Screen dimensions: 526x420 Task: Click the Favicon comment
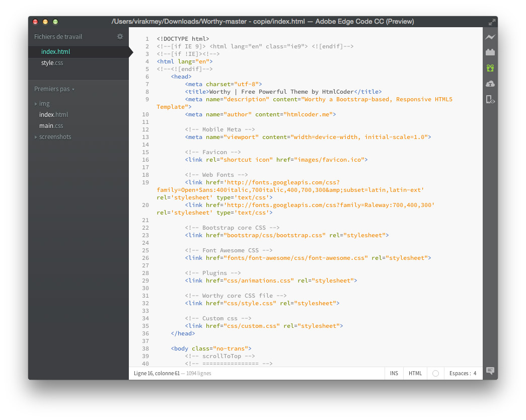(x=213, y=152)
